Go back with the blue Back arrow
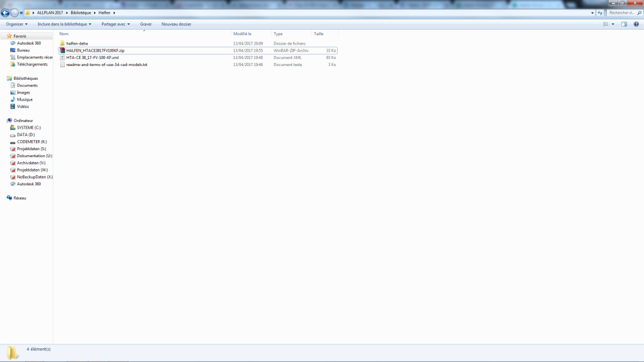The height and width of the screenshot is (362, 644). (x=5, y=13)
